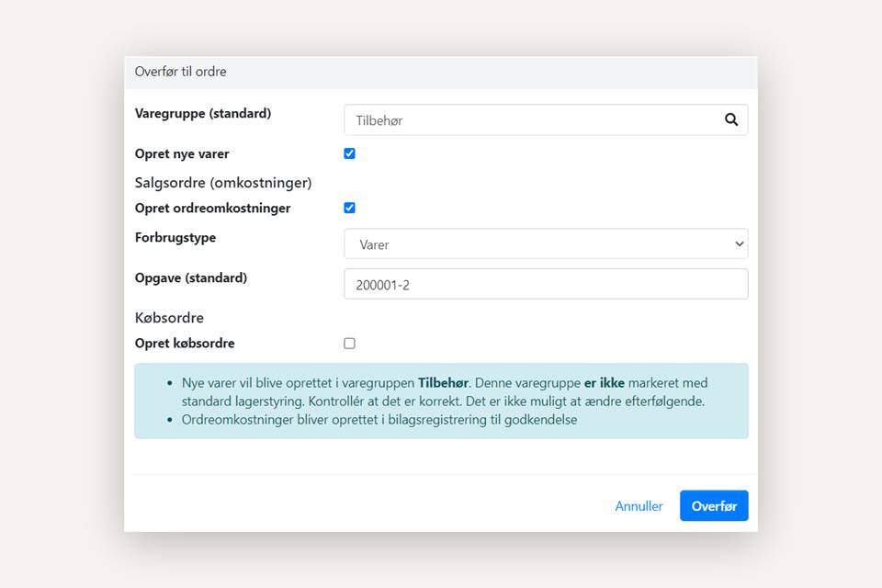Click the magnifier search icon in Varegruppe field
The width and height of the screenshot is (882, 588).
(731, 119)
